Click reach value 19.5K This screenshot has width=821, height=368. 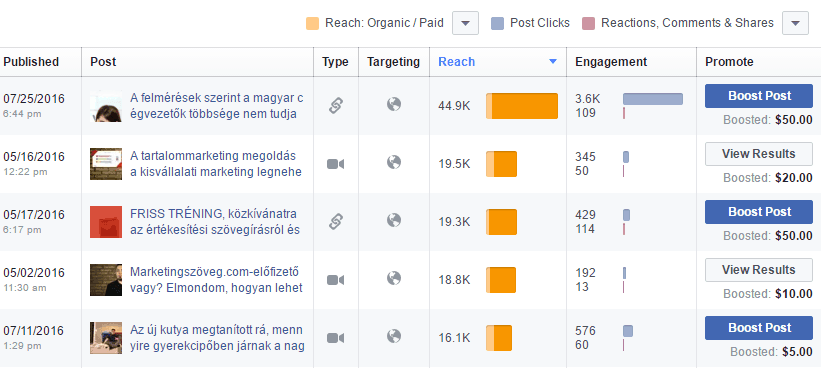tap(454, 164)
